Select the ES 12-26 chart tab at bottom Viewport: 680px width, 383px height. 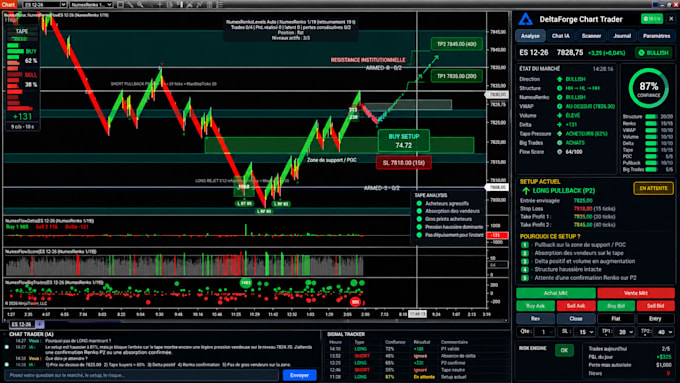[x=21, y=324]
